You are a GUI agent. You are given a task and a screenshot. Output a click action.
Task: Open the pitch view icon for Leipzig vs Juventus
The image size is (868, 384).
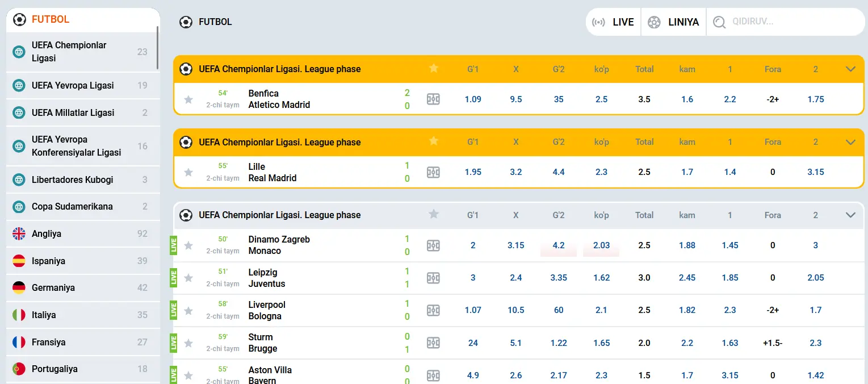click(433, 278)
